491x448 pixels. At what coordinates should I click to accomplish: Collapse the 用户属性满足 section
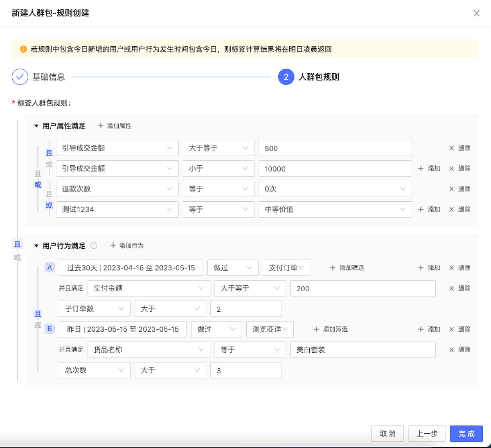tap(36, 126)
